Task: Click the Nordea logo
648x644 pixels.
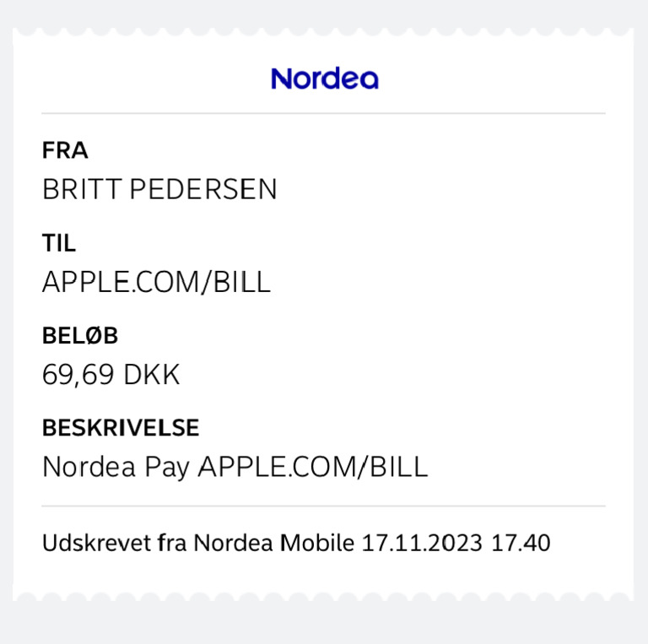Action: pos(324,78)
